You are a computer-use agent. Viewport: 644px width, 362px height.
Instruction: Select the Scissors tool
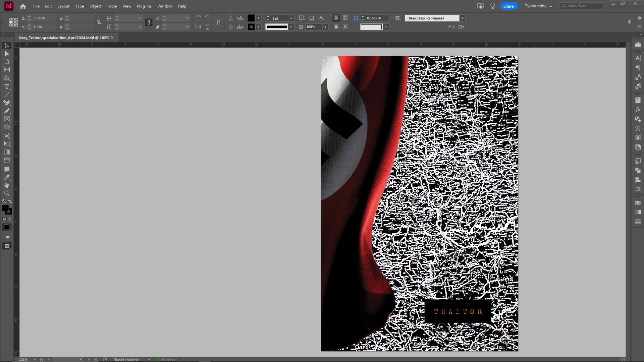(x=7, y=136)
